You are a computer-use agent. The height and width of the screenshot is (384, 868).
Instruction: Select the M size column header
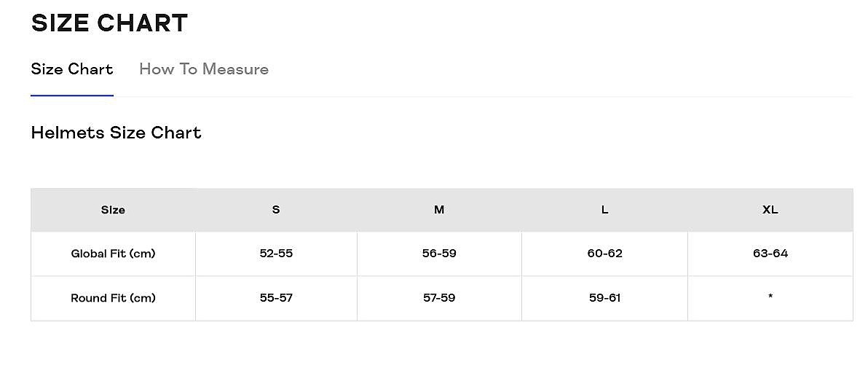(439, 210)
